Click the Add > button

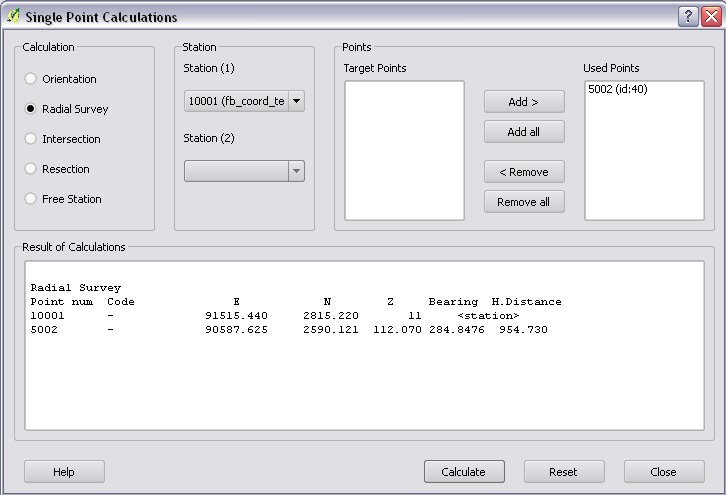[x=524, y=102]
